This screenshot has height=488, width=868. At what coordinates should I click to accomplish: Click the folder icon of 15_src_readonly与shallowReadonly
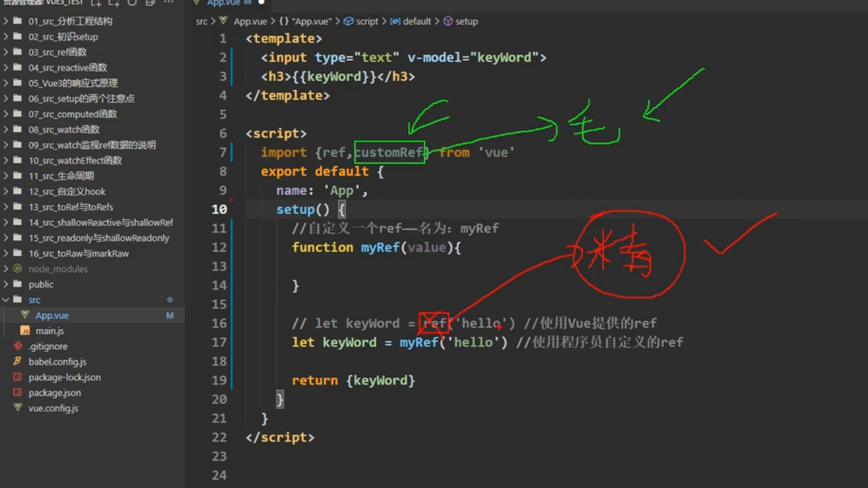pos(17,238)
